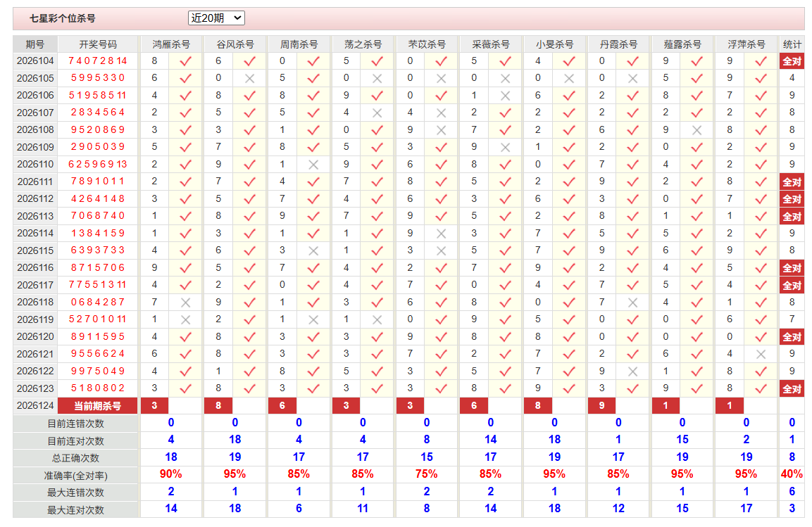Click 浮萍杀号 cross mark in row 2026121
Image resolution: width=812 pixels, height=527 pixels.
(761, 354)
